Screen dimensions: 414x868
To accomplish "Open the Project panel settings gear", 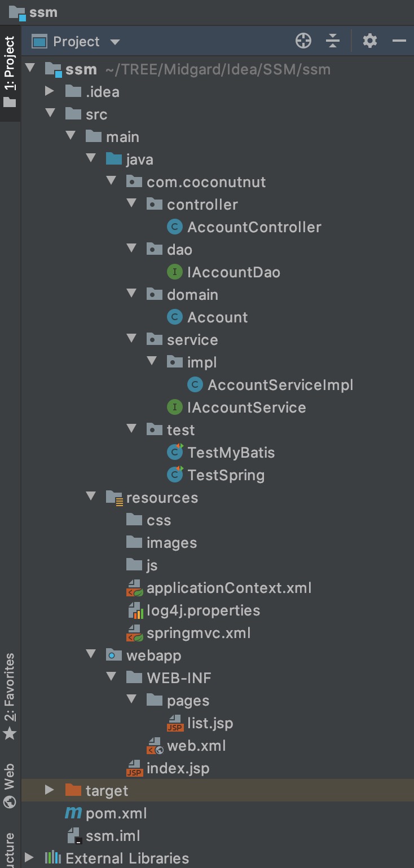I will pos(369,41).
